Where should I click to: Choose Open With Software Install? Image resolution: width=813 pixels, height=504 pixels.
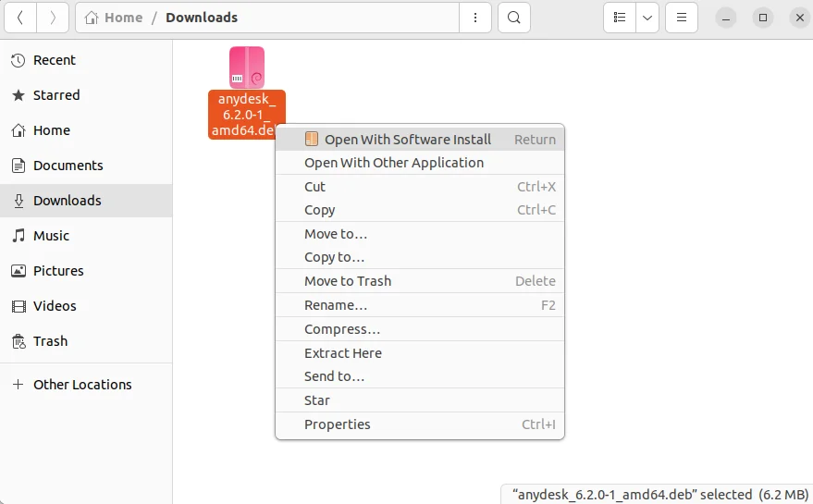[x=420, y=140]
